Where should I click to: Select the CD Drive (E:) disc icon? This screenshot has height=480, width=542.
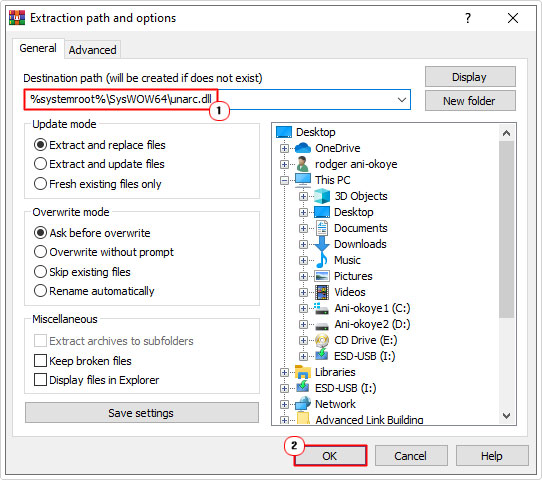[x=322, y=340]
